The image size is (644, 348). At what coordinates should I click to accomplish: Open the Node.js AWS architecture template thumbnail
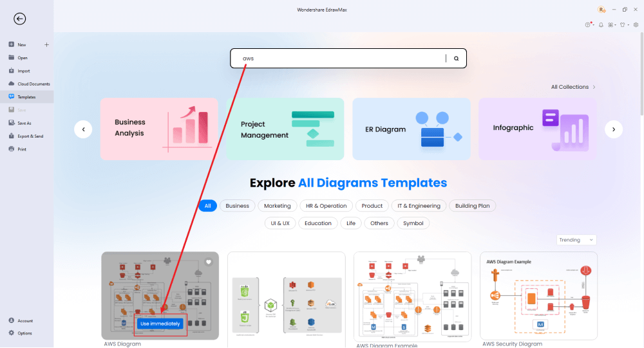[x=287, y=300]
